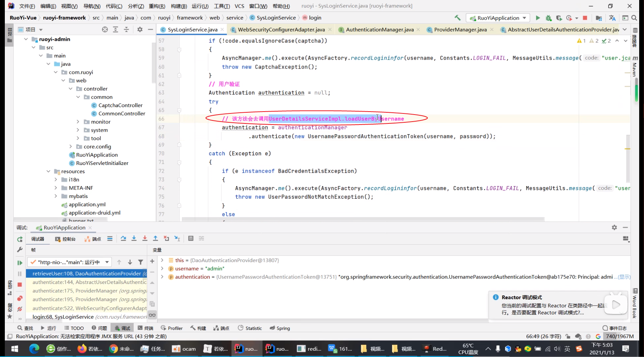Expand the monitor folder in the project tree
Screen dimensions: 644x357
[78, 122]
